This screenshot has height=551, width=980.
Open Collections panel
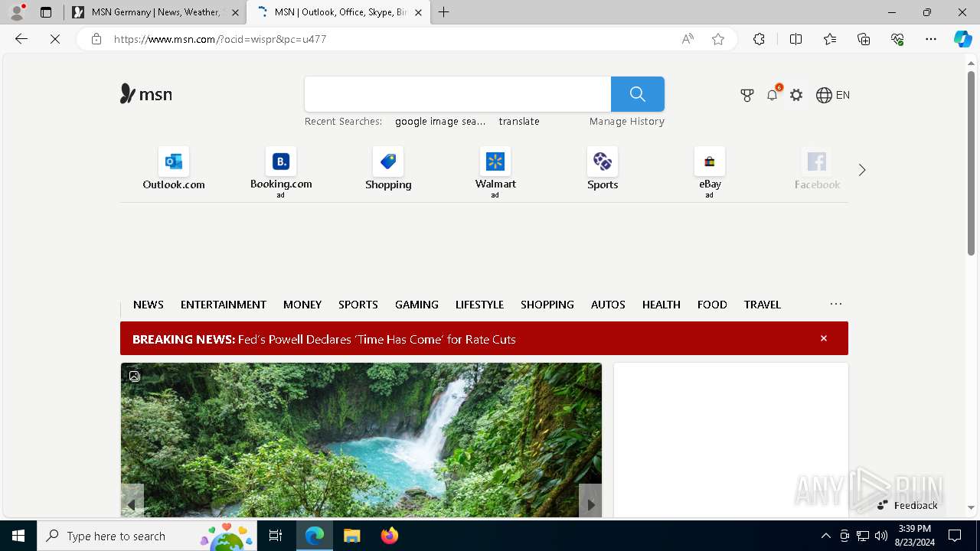click(864, 39)
